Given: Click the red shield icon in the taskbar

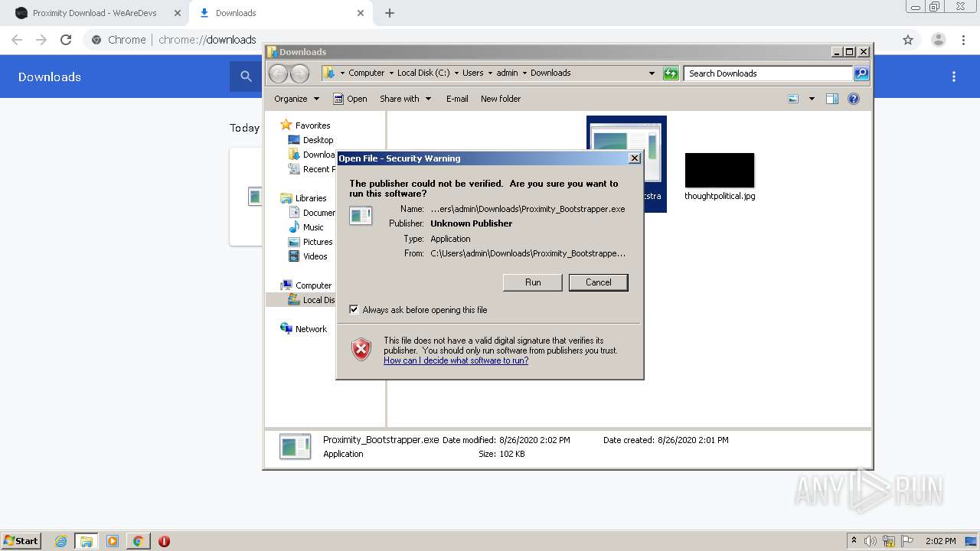Looking at the screenshot, I should click(164, 541).
